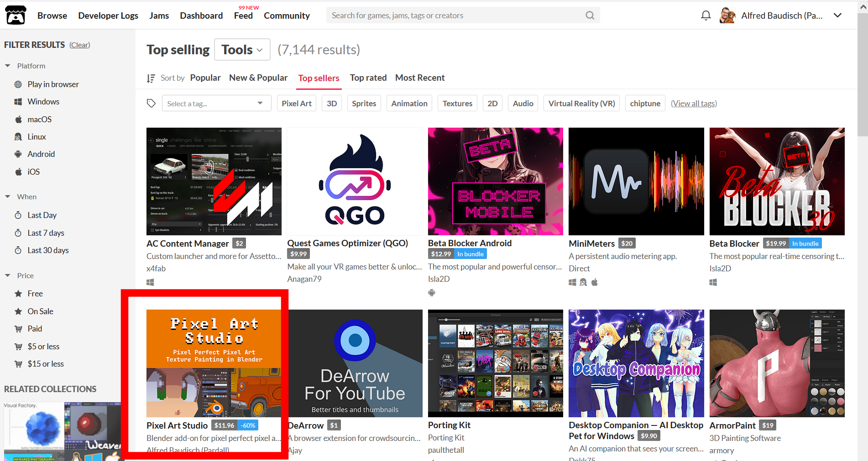Open Developer Logs page
Screen dimensions: 868x461
point(108,16)
